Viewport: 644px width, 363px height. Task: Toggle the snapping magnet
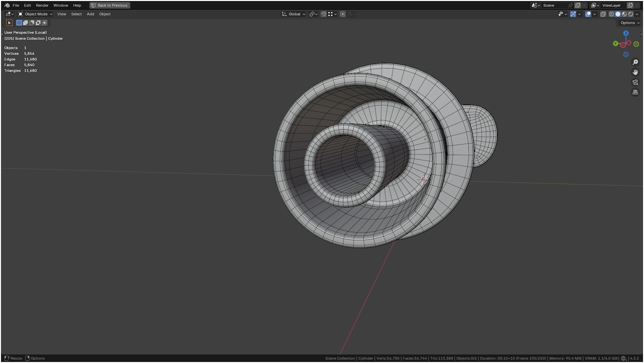tap(323, 14)
